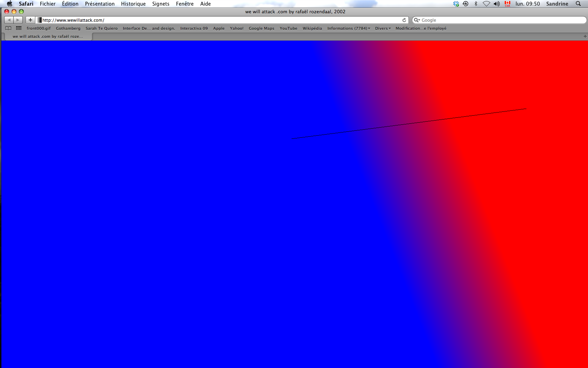Click the site favicon in the address bar
Screen dimensions: 588x368
[x=39, y=20]
